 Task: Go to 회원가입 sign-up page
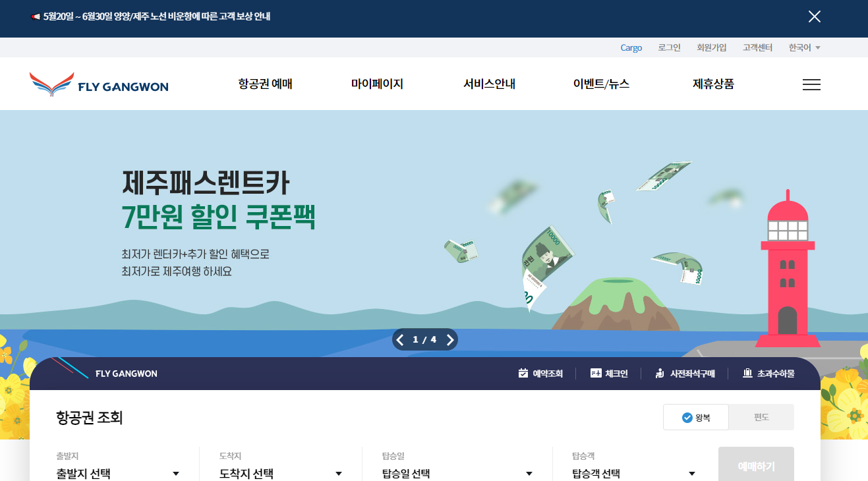pyautogui.click(x=712, y=47)
